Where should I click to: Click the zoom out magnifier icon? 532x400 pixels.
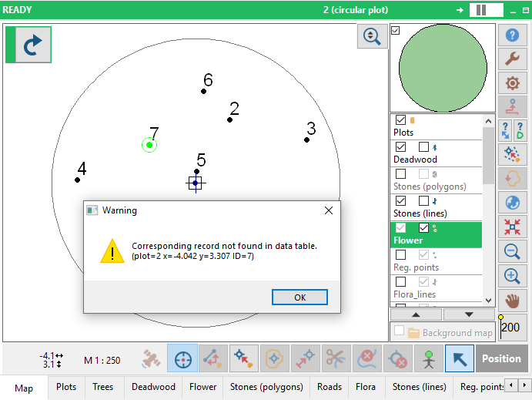[512, 251]
